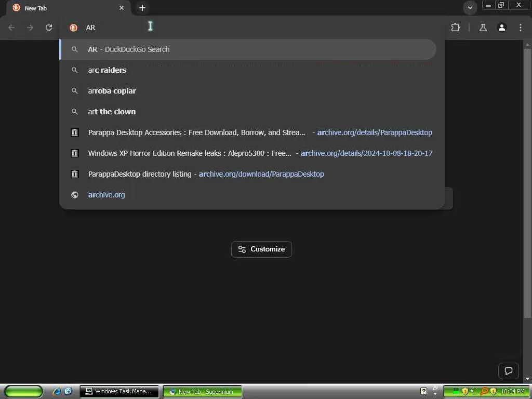
Task: Click the page vertical scrollbar
Action: coord(527,183)
